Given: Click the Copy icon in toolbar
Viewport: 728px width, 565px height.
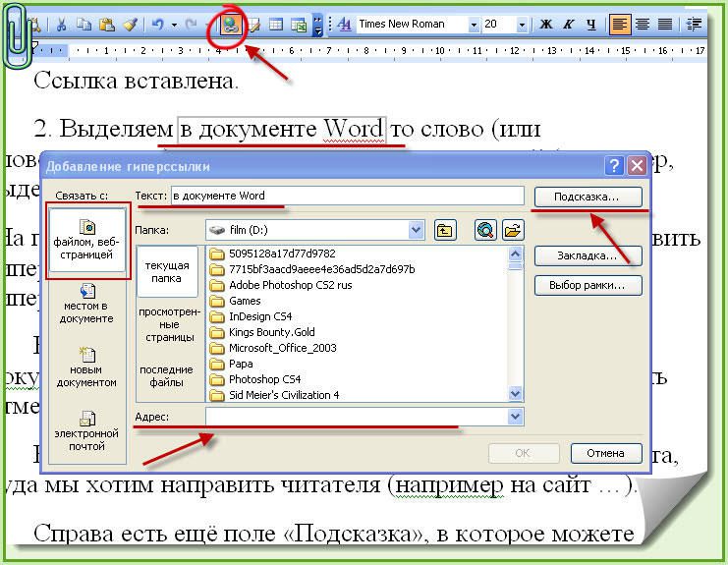Looking at the screenshot, I should (84, 25).
